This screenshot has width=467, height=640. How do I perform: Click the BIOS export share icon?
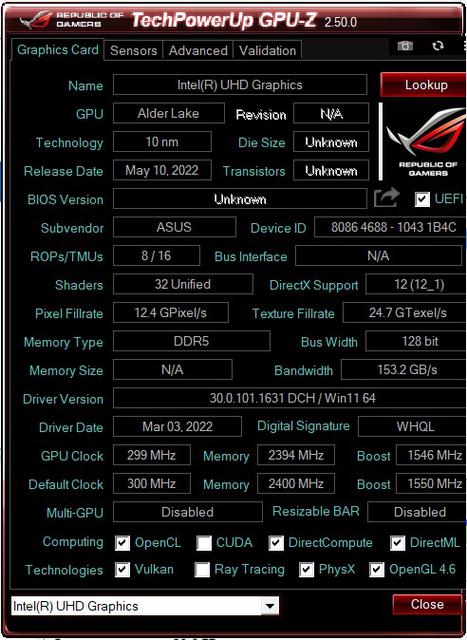386,198
